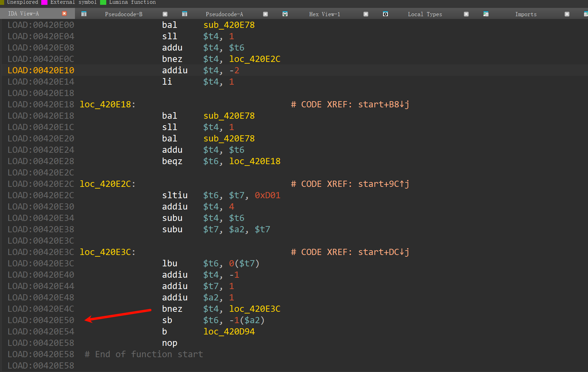Click the Local Types tab icon
588x372 pixels.
385,14
